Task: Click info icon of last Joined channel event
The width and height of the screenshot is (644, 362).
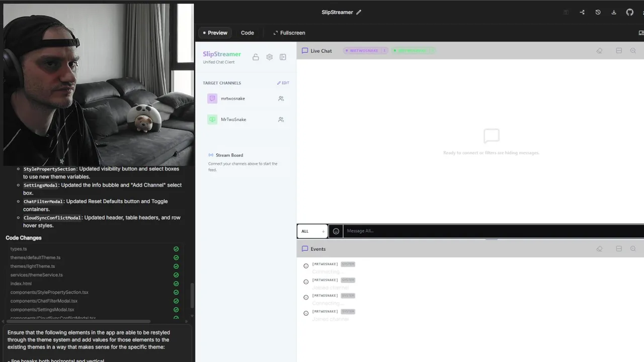Action: (x=306, y=313)
